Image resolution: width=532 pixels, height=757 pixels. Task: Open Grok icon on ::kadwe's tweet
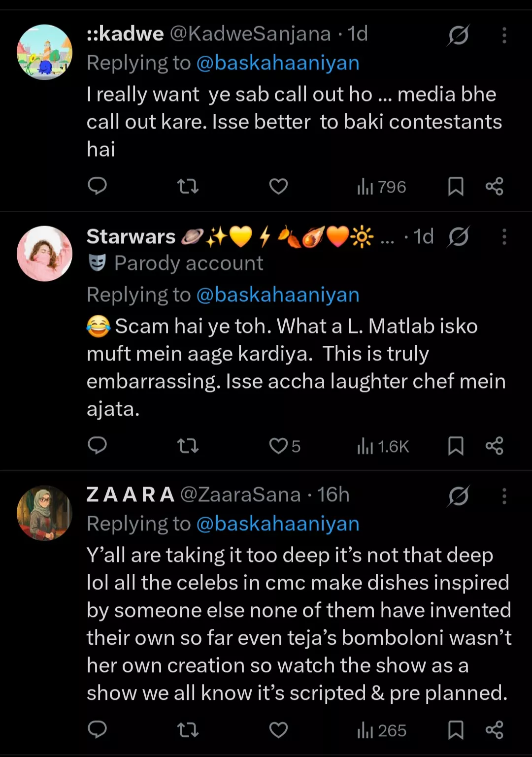coord(459,35)
